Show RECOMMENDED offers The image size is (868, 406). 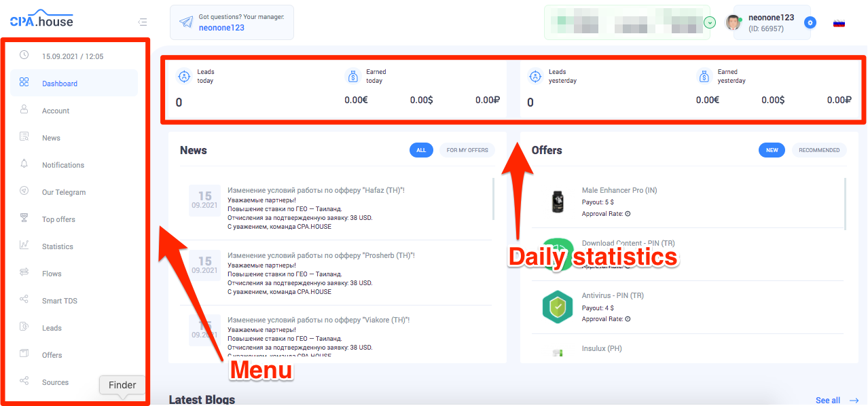pyautogui.click(x=819, y=150)
